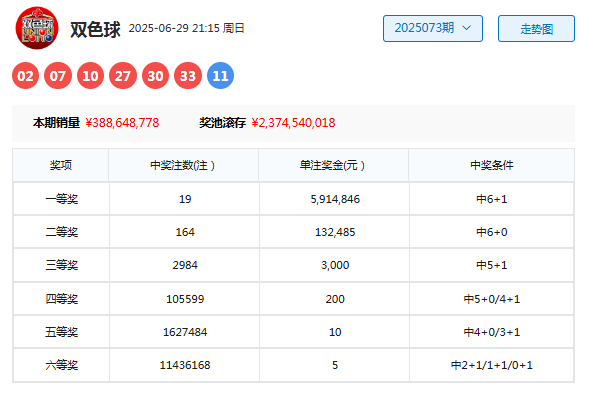Screen dimensions: 589x398
Task: Click sixth prize winner count 11436168
Action: click(x=185, y=365)
